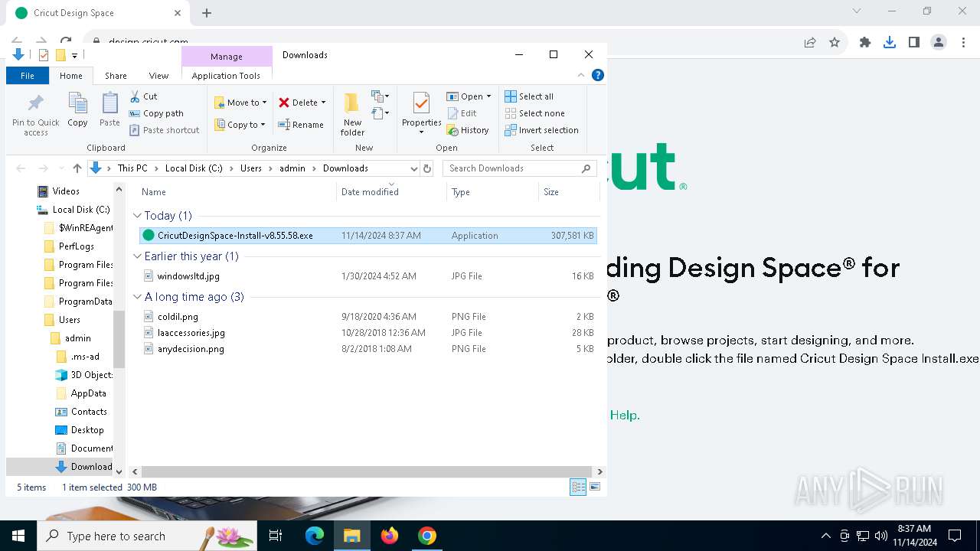This screenshot has width=980, height=551.
Task: Click Paste shortcut in the ribbon
Action: [164, 130]
